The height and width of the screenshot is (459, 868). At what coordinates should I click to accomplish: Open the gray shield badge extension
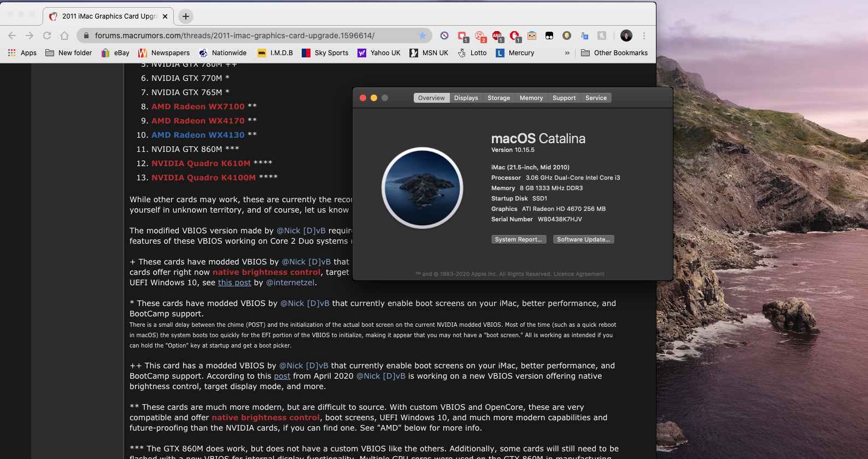coord(567,36)
